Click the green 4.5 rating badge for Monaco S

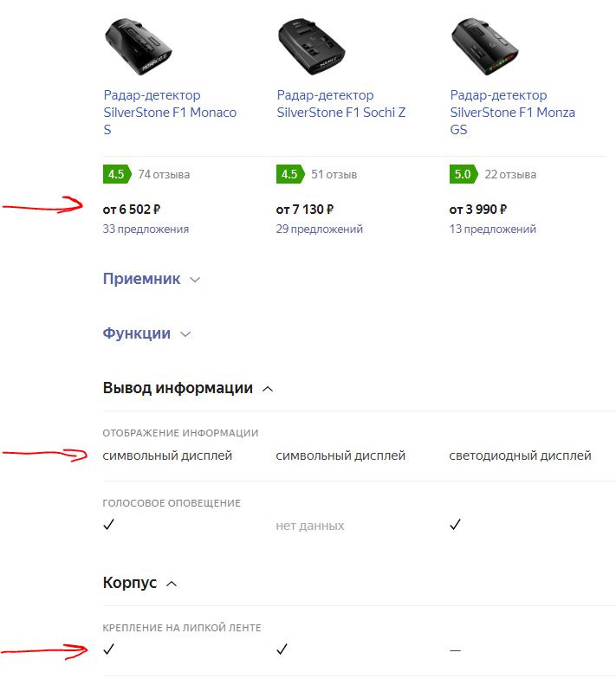coord(116,174)
